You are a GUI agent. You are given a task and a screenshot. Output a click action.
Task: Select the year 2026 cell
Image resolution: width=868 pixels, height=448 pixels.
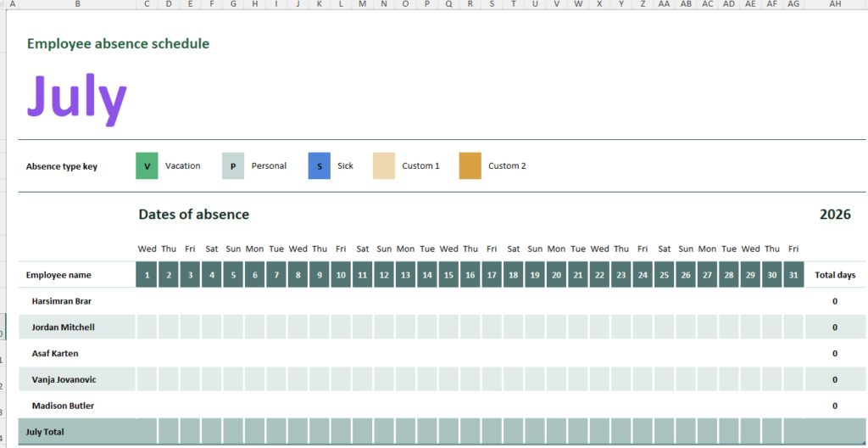point(835,215)
